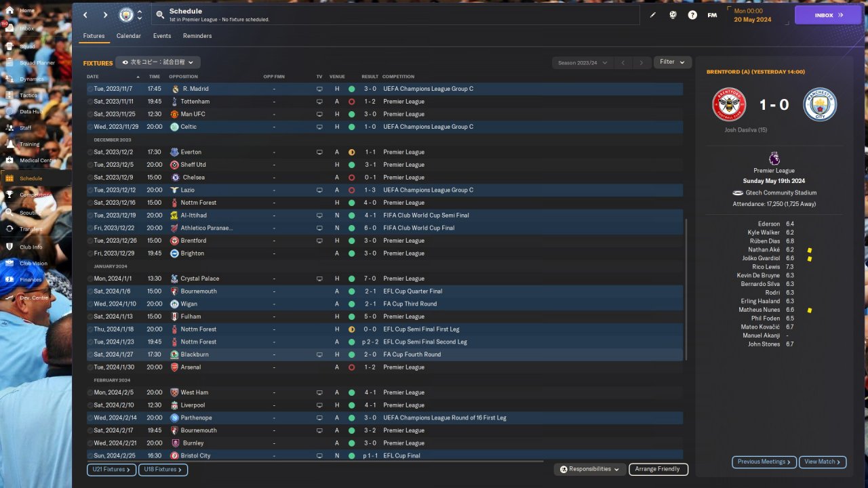Open Previous Meetings
The image size is (868, 488).
click(764, 462)
